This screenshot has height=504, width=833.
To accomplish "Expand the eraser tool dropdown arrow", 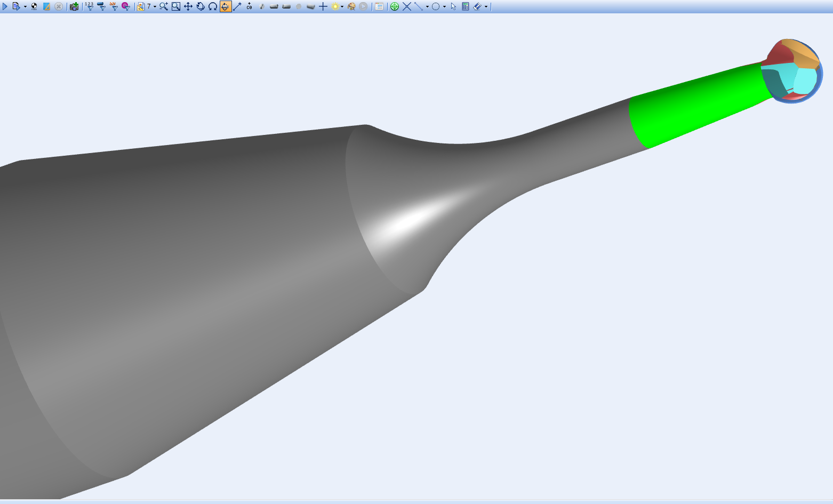I will pos(486,7).
